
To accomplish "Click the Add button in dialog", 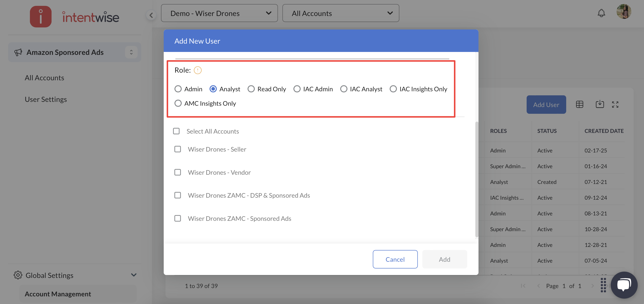I will point(445,259).
